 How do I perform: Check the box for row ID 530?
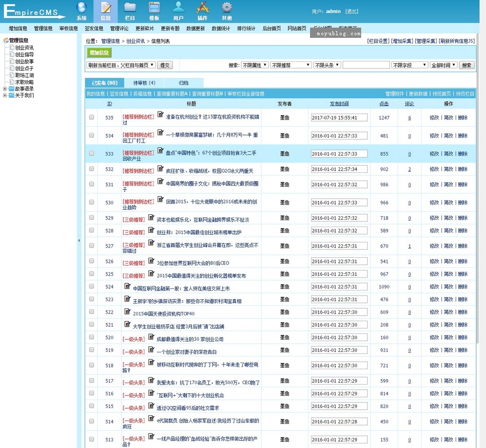click(92, 202)
